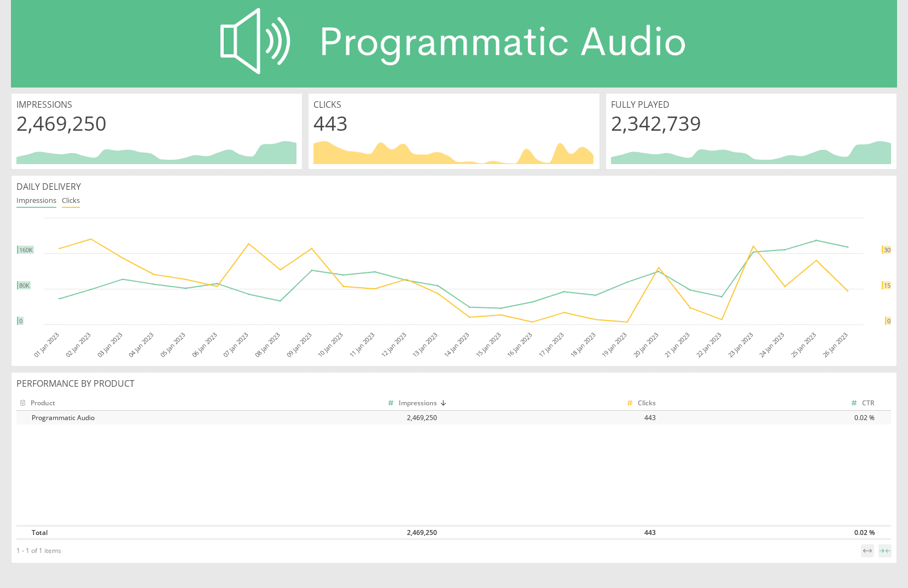Viewport: 908px width, 588px height.
Task: Click the descending sort arrow on Impressions
Action: (444, 403)
